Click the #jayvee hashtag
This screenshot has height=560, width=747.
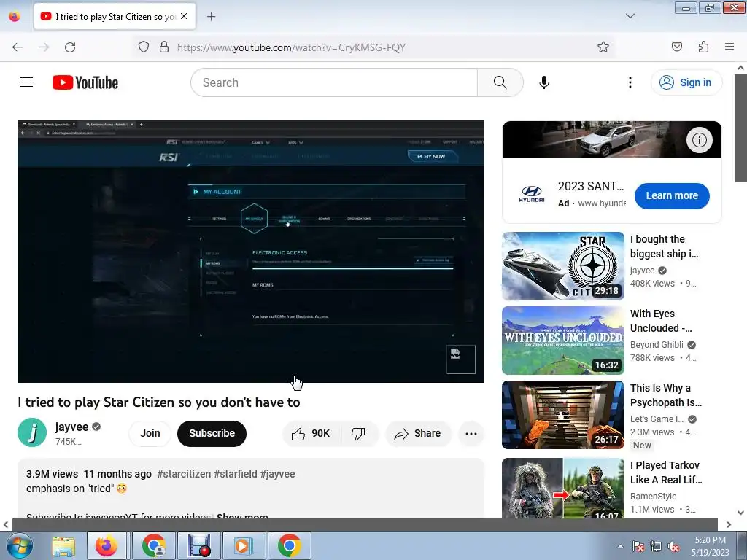tap(278, 474)
